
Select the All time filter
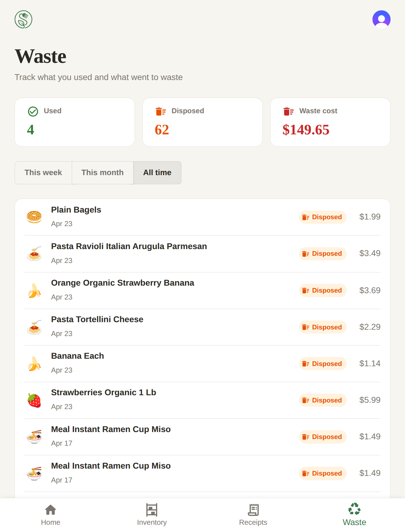(157, 173)
